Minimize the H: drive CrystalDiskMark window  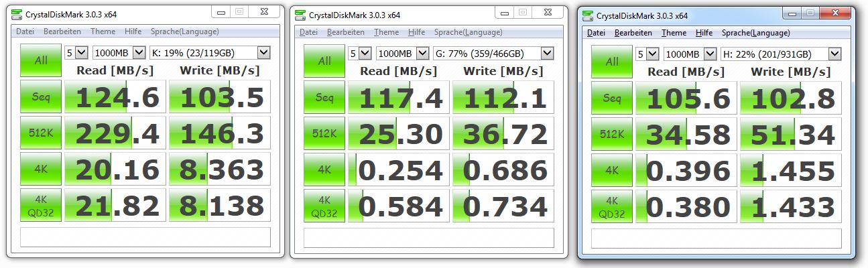[x=793, y=13]
